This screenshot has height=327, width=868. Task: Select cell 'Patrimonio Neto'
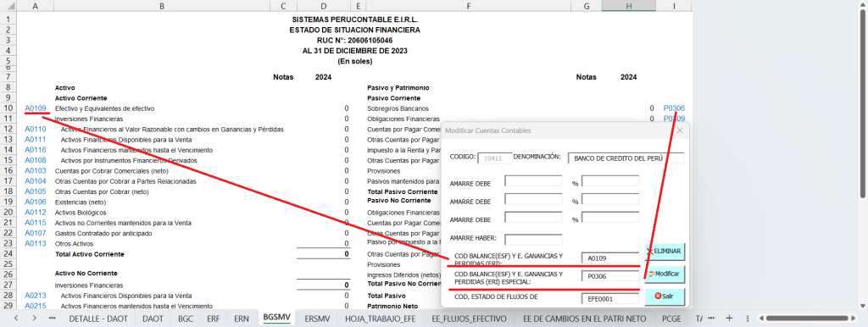pyautogui.click(x=392, y=306)
